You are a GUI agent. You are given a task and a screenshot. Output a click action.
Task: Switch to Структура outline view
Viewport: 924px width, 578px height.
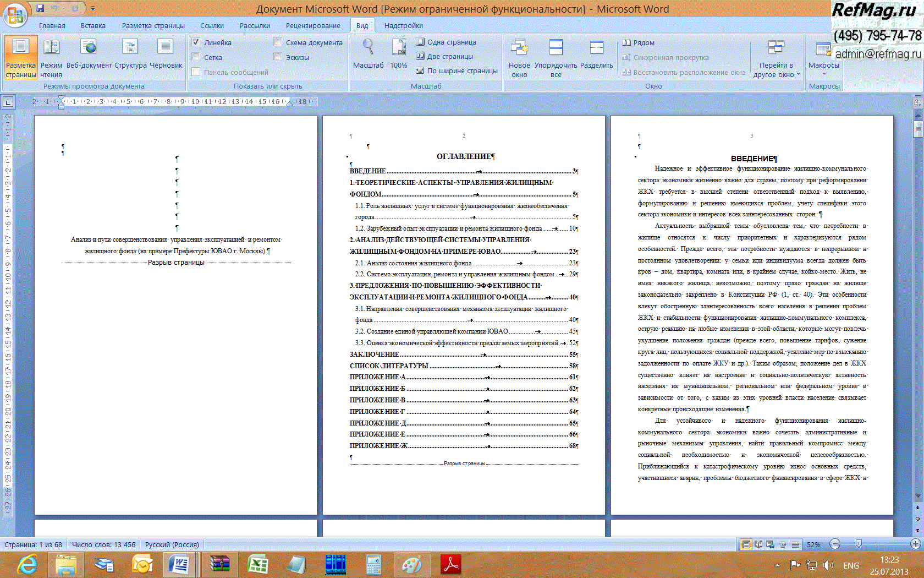point(130,54)
